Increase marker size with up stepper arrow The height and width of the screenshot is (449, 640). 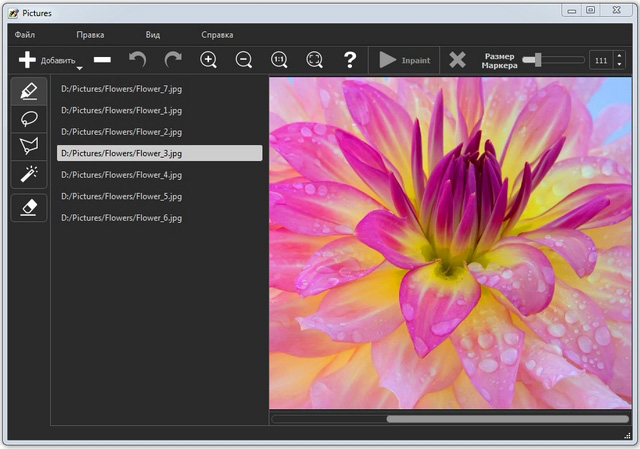click(620, 55)
